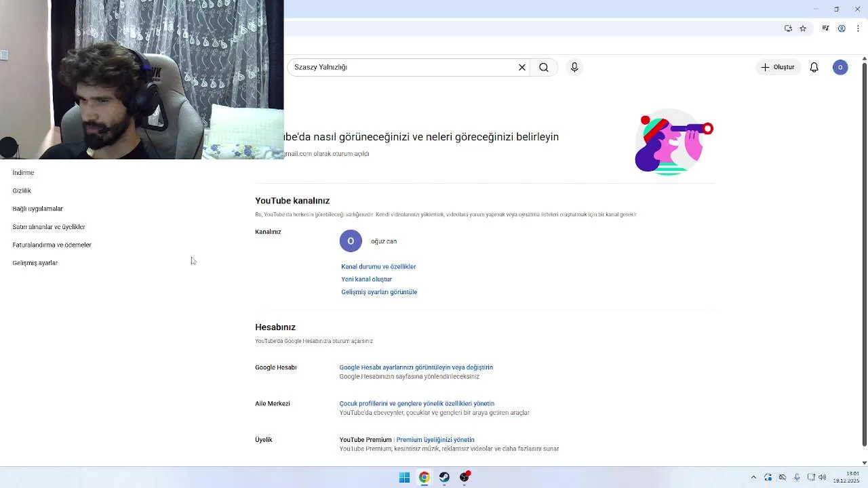Open Google Hesabı ayarlarınızı görüntüleyin link
The image size is (868, 488).
pos(416,367)
